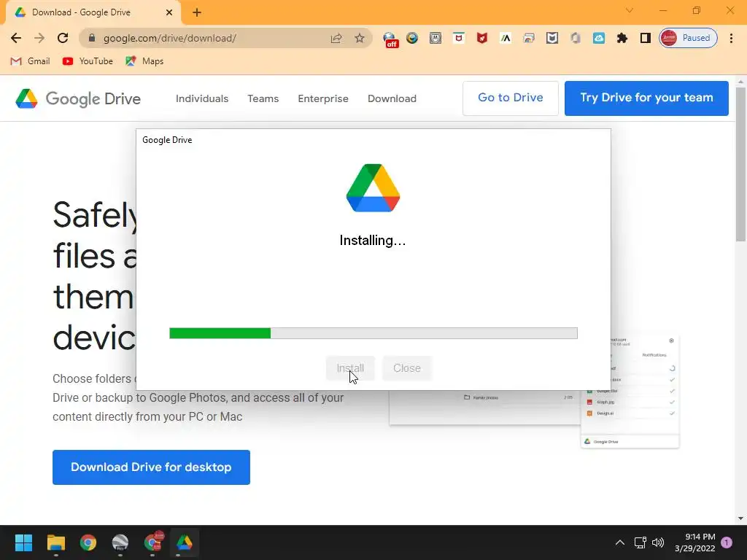The width and height of the screenshot is (747, 560).
Task: Click Try Drive for your team button
Action: pos(646,98)
